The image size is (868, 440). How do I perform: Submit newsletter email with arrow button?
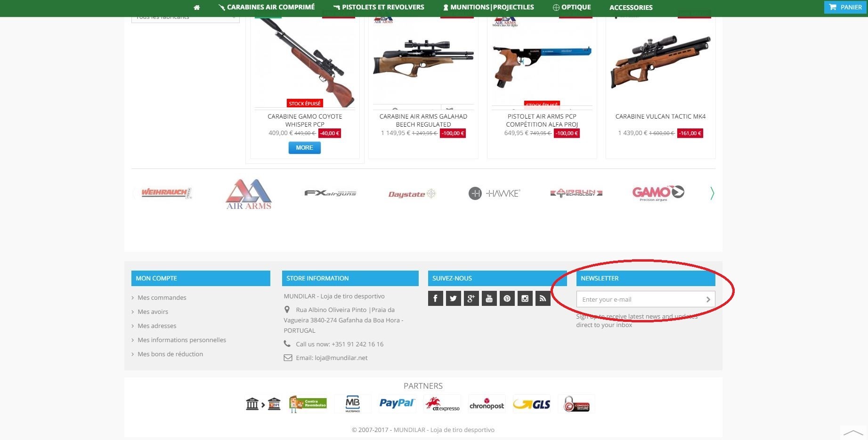click(708, 299)
